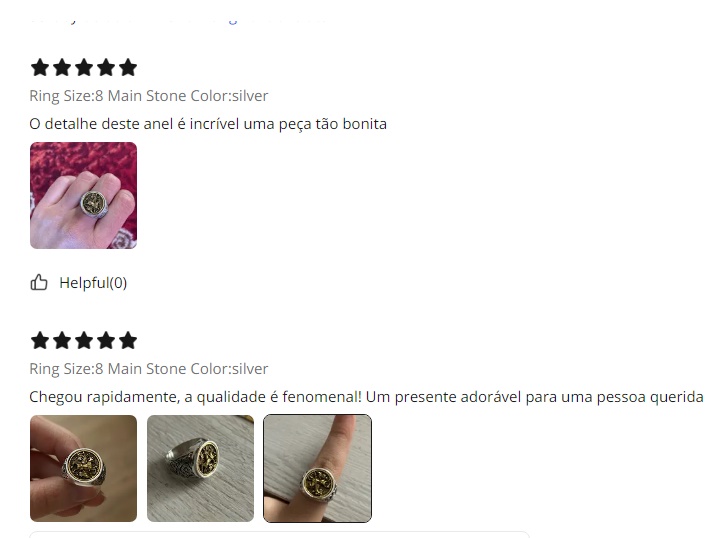The width and height of the screenshot is (720, 538).
Task: View photo of ring lying on wooden surface
Action: click(x=200, y=468)
